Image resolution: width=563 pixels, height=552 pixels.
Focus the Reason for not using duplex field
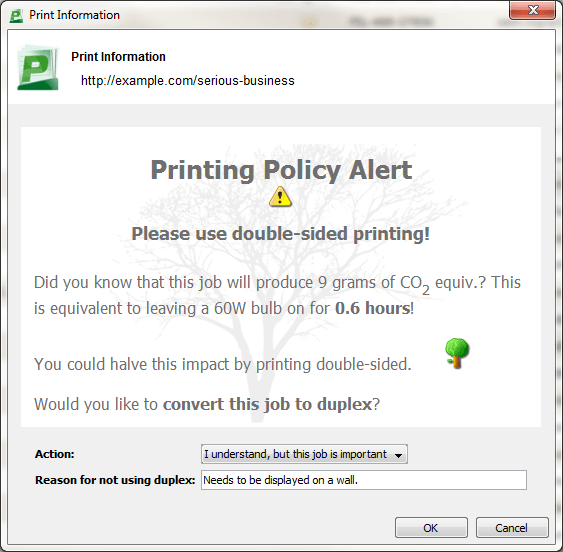click(x=364, y=480)
